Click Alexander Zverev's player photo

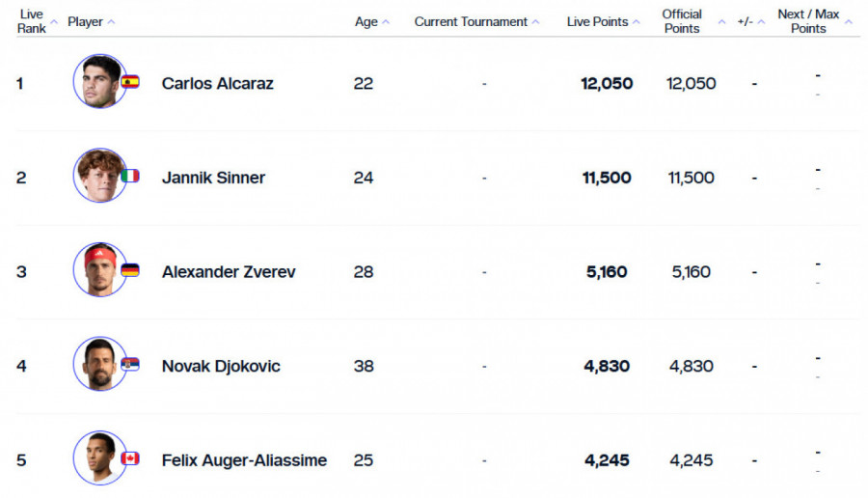99,270
